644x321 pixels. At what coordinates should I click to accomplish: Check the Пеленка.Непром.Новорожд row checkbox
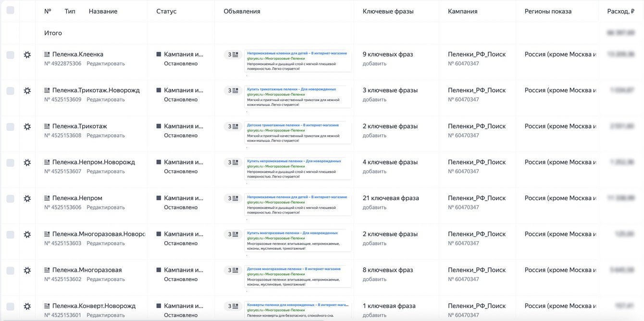click(x=10, y=163)
